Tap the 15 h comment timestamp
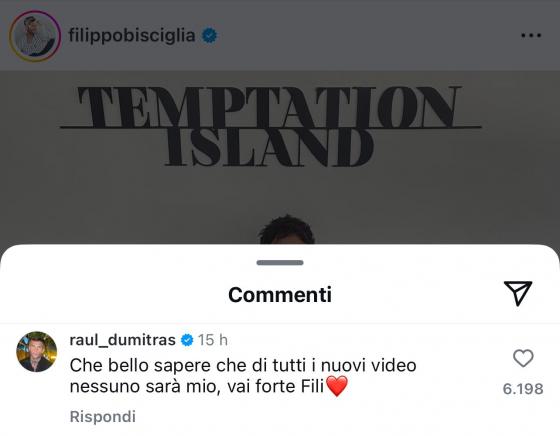Image resolution: width=560 pixels, height=436 pixels. 213,340
